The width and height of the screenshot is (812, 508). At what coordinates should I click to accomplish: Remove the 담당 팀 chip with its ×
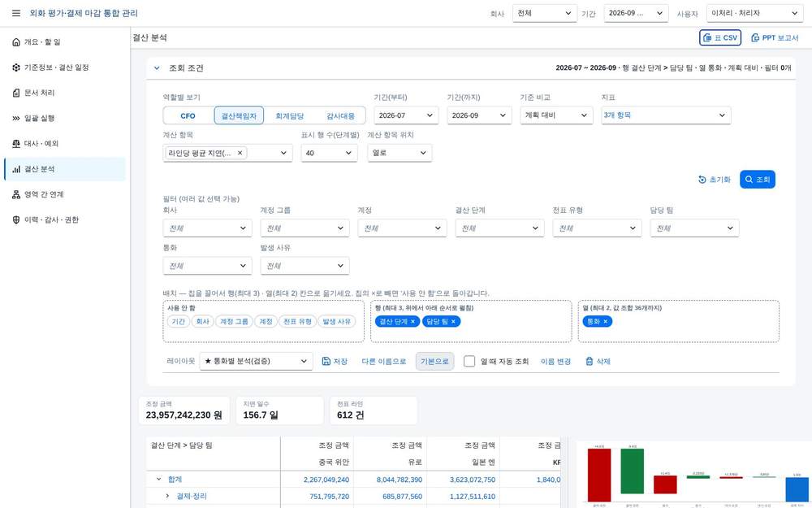point(453,321)
